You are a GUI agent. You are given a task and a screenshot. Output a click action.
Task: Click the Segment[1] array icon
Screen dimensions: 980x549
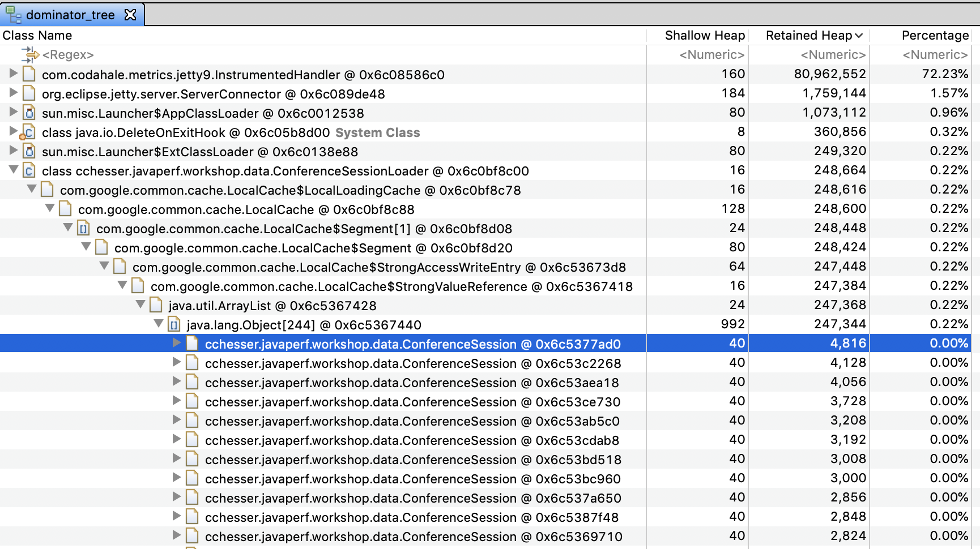(x=84, y=228)
